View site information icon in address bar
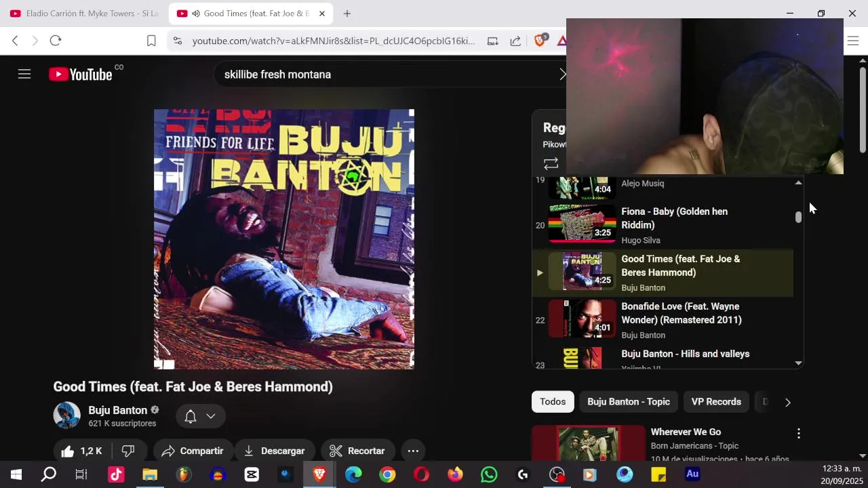Viewport: 868px width, 488px height. point(177,41)
